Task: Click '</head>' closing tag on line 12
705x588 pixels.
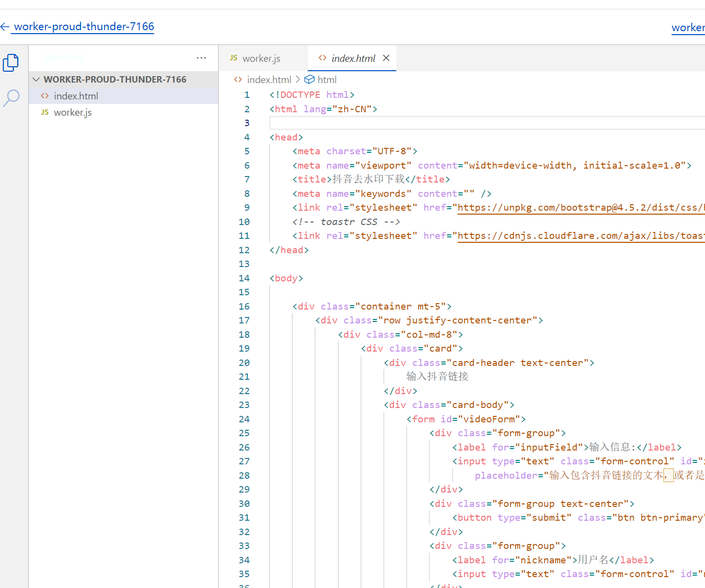Action: pyautogui.click(x=289, y=250)
